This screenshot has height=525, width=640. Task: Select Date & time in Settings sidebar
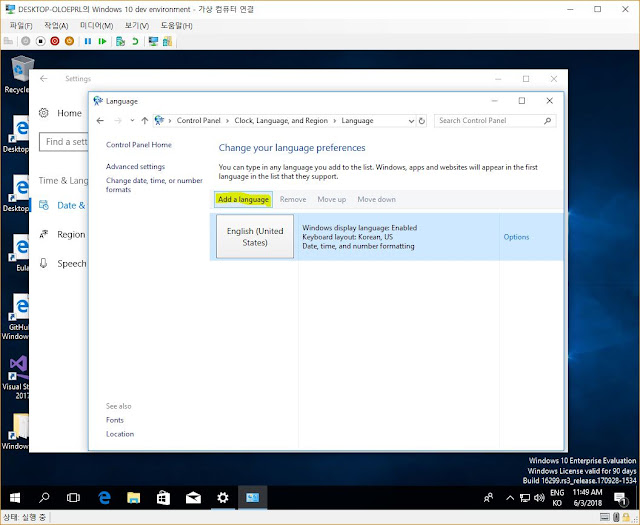coord(62,205)
